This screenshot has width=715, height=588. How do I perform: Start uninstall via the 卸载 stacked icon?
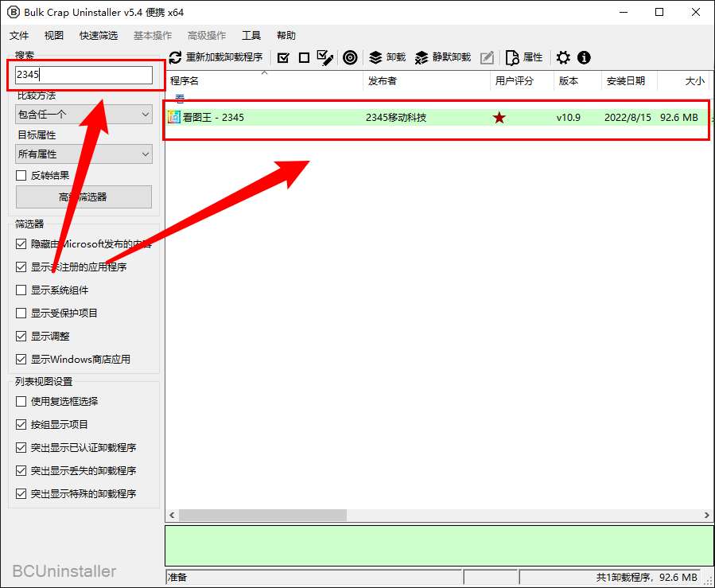(375, 57)
